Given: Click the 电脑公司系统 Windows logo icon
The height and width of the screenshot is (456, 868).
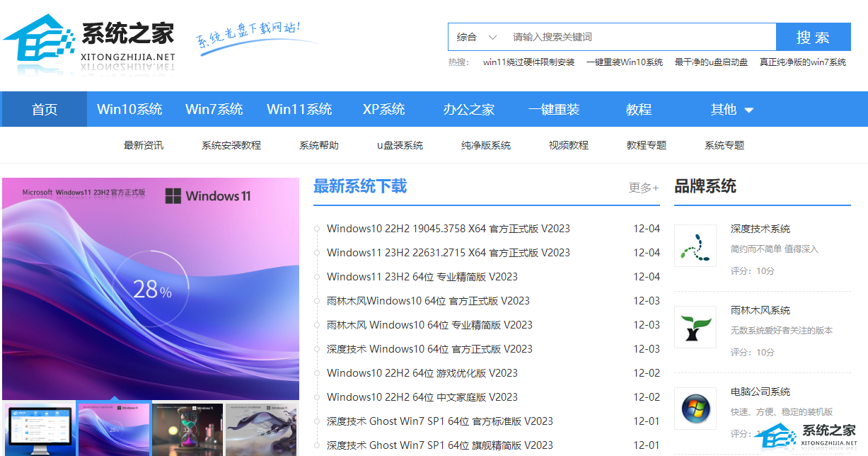Looking at the screenshot, I should 695,408.
